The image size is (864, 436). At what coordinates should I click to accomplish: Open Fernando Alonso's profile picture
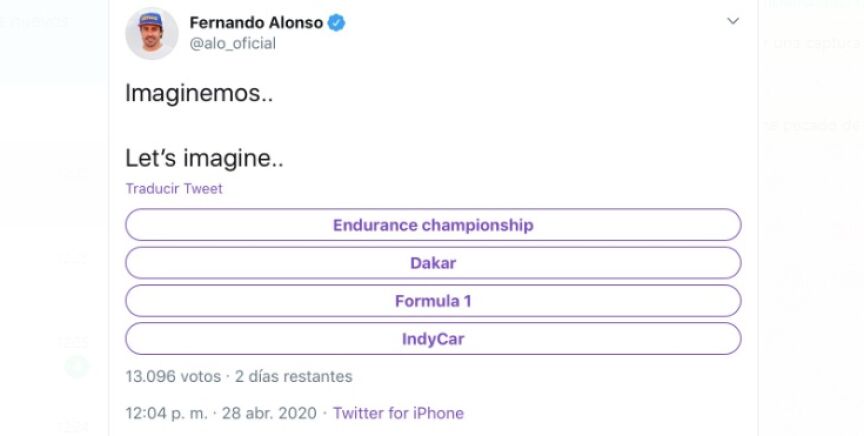tap(151, 33)
